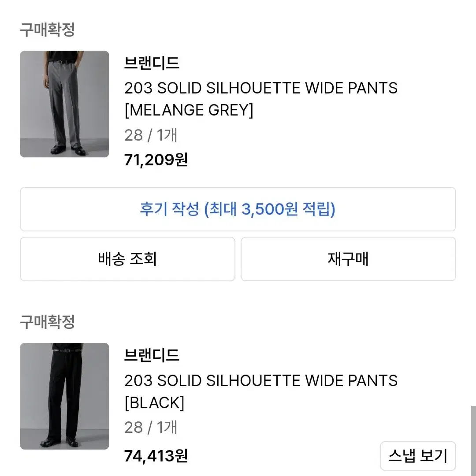The width and height of the screenshot is (476, 476).
Task: Tap 브랜디드 brand name on second order
Action: (152, 355)
